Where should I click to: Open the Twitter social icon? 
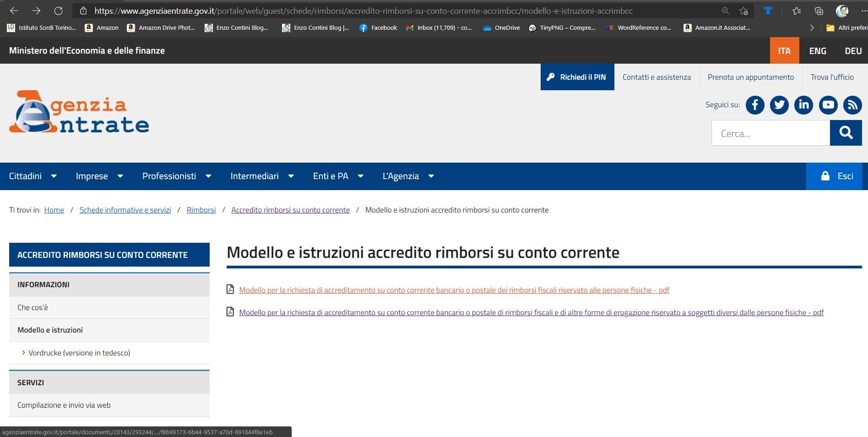coord(779,105)
